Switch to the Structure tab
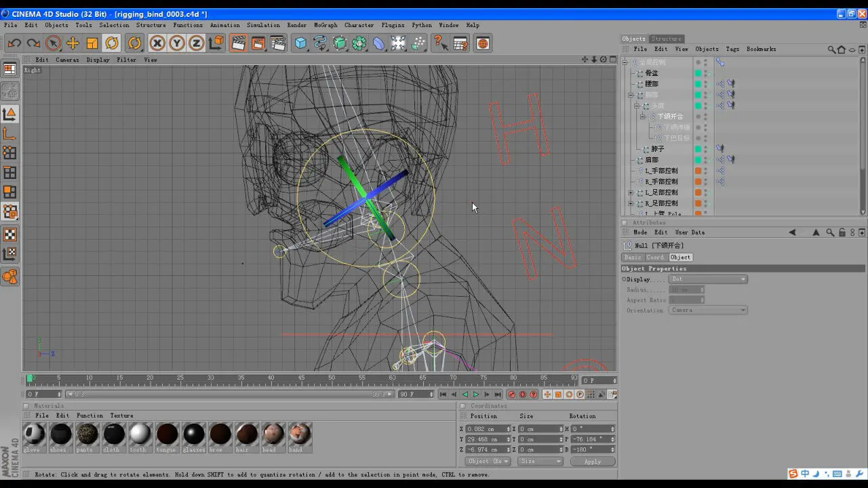The image size is (868, 488). tap(667, 39)
